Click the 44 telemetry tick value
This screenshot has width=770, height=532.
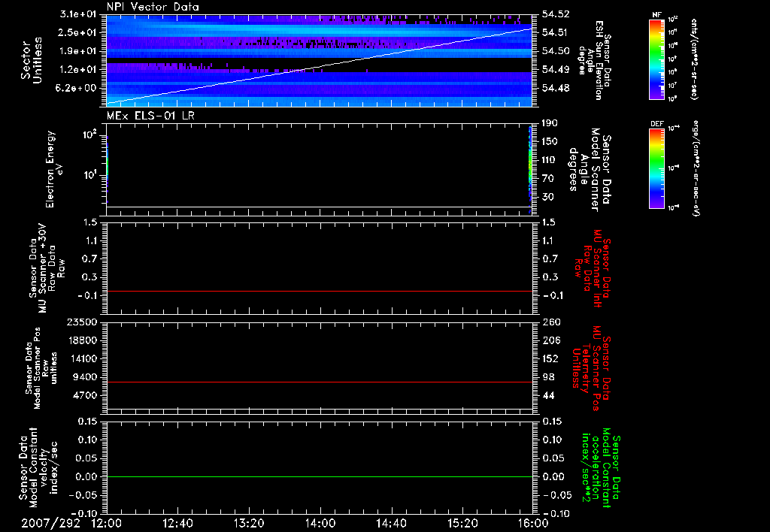pos(547,395)
